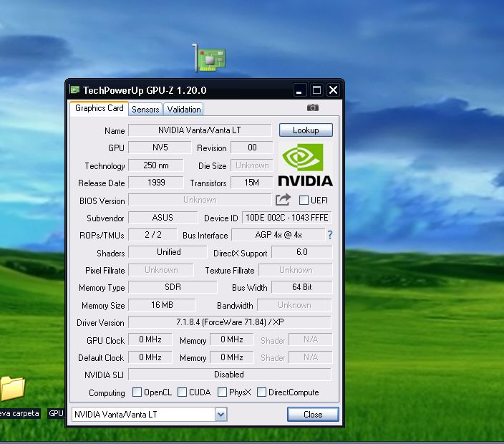The image size is (504, 444).
Task: Click the Driver Version ForceWare 71.84 field
Action: coord(230,322)
